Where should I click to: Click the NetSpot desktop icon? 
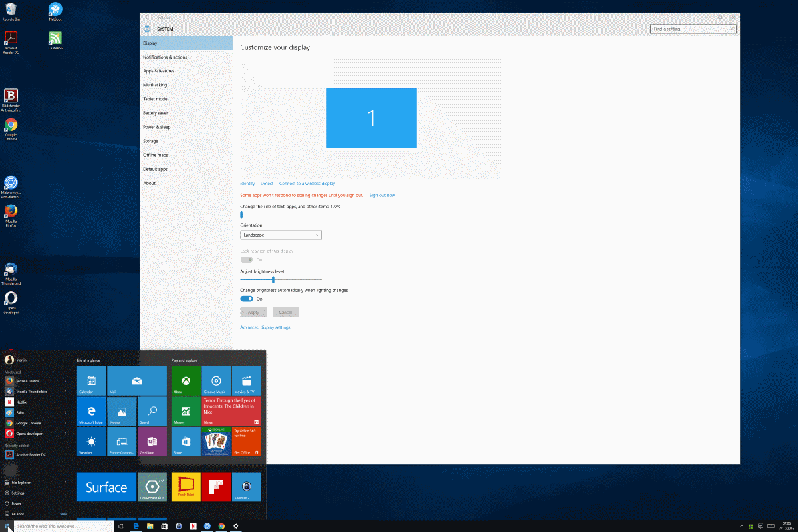click(x=55, y=12)
